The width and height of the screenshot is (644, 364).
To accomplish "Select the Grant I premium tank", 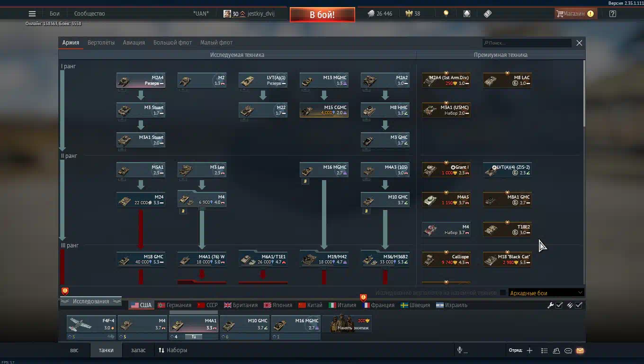I will tap(446, 170).
